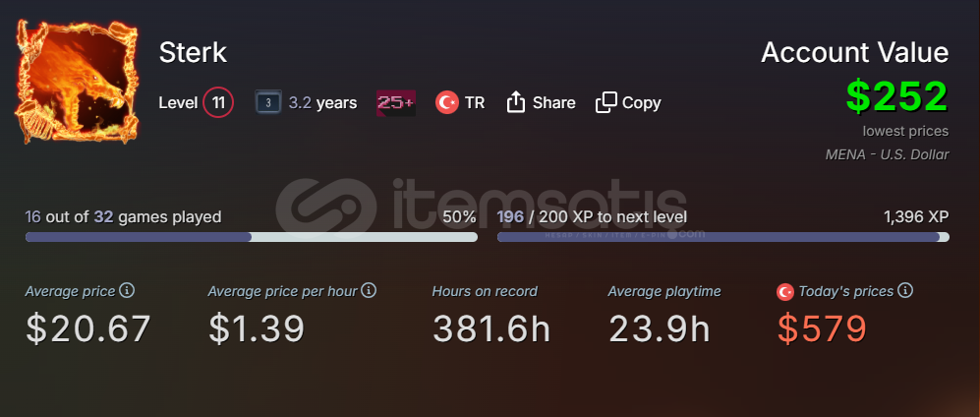Screen dimensions: 980x417
Task: Click the Share icon
Action: (516, 102)
